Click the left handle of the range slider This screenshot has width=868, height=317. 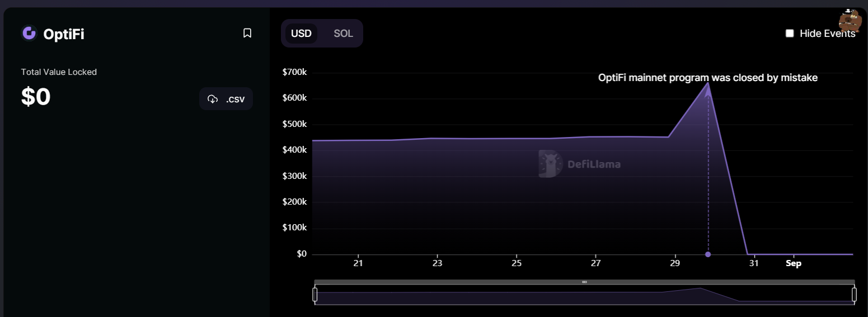pos(315,294)
